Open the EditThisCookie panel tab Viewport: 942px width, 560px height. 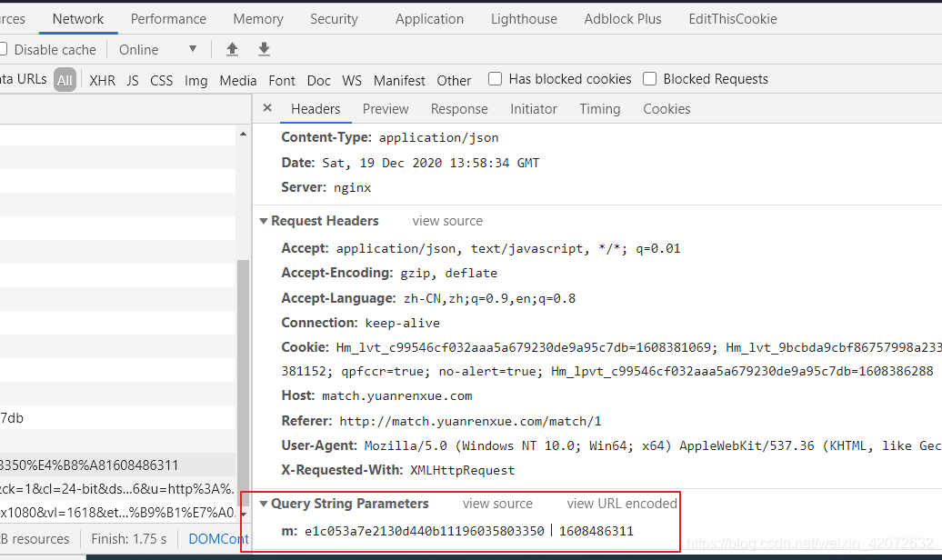733,18
